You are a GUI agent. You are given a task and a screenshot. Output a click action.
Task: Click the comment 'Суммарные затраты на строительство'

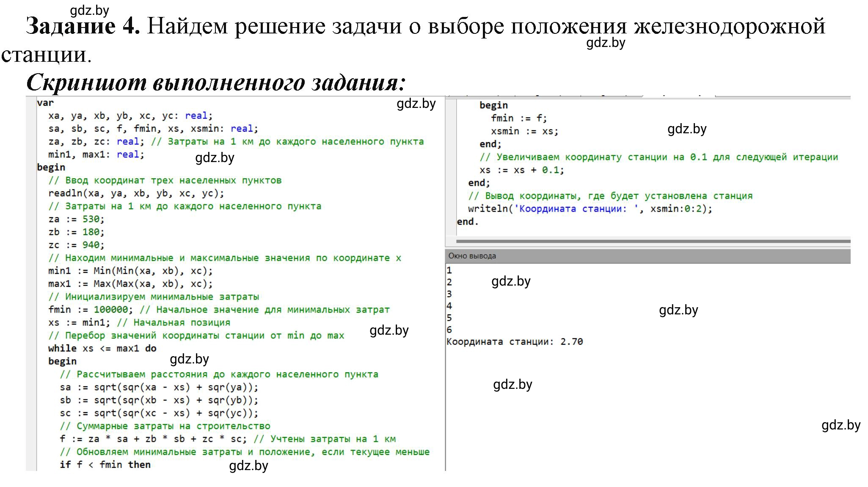(x=165, y=426)
